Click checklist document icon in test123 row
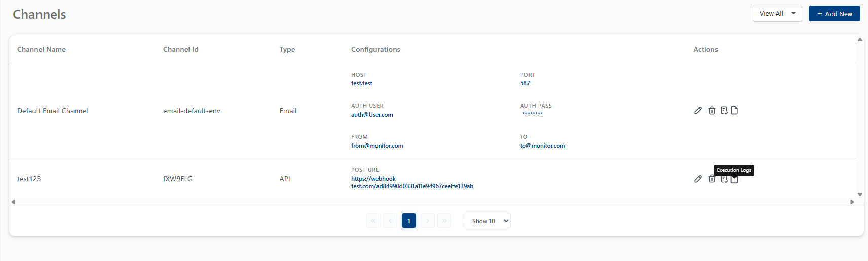Screen dimensions: 868x261 point(724,179)
